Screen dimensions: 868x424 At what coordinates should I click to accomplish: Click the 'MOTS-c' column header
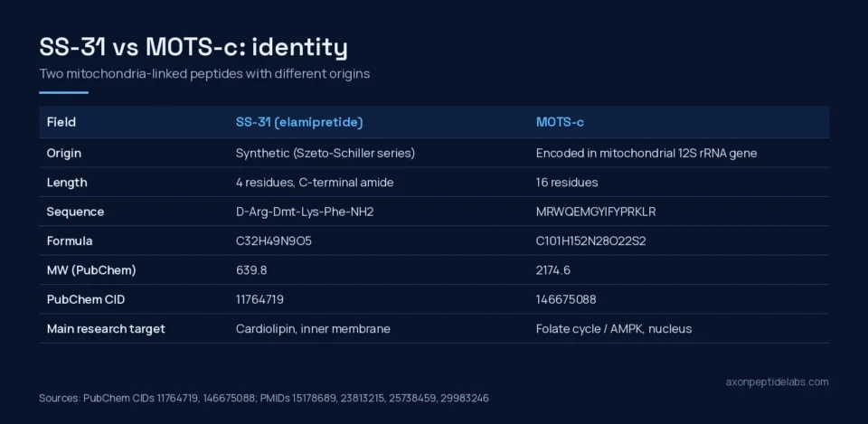(560, 122)
